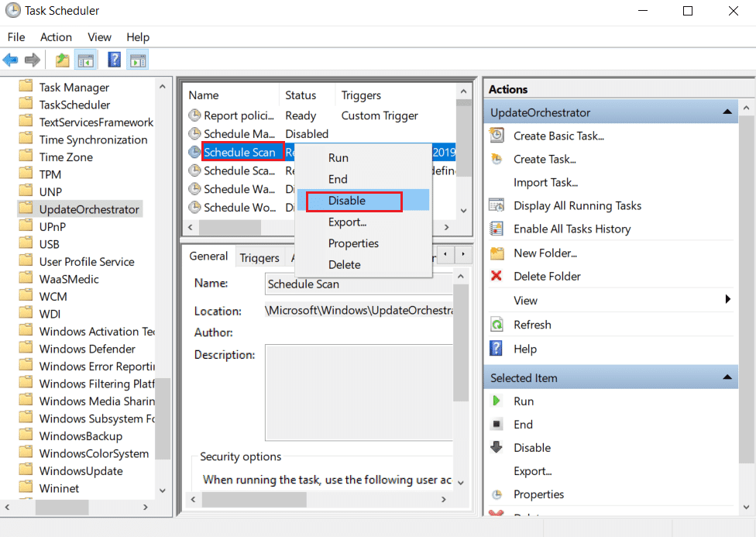
Task: Click the green Run arrow under Selected Item
Action: click(496, 401)
